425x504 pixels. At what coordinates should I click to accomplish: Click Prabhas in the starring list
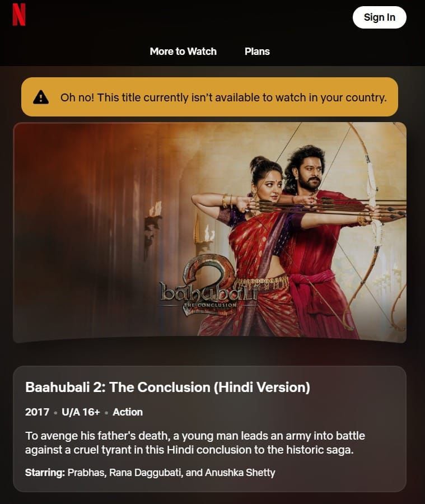[x=87, y=473]
